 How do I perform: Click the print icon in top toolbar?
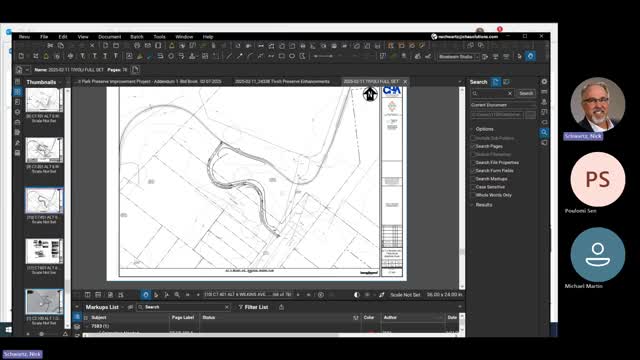[x=137, y=46]
